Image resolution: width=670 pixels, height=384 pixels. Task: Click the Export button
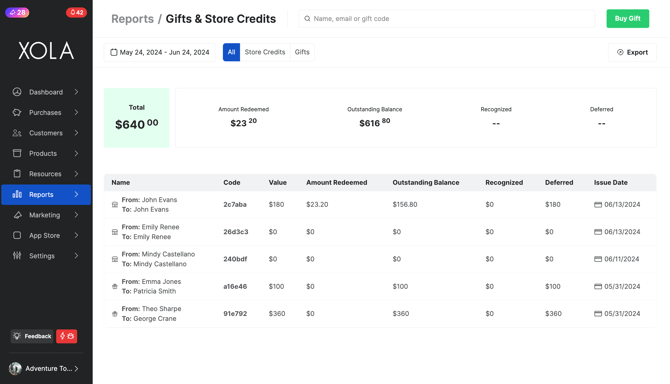pos(632,52)
